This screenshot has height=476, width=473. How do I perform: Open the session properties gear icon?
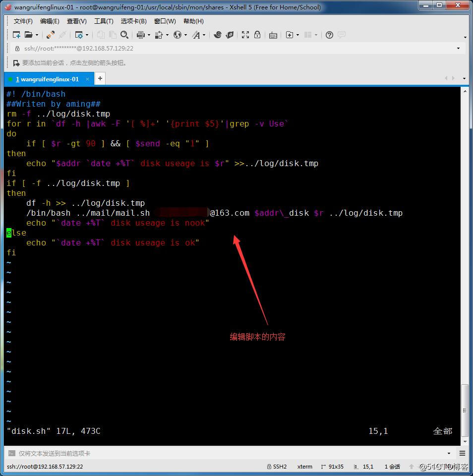(x=79, y=35)
